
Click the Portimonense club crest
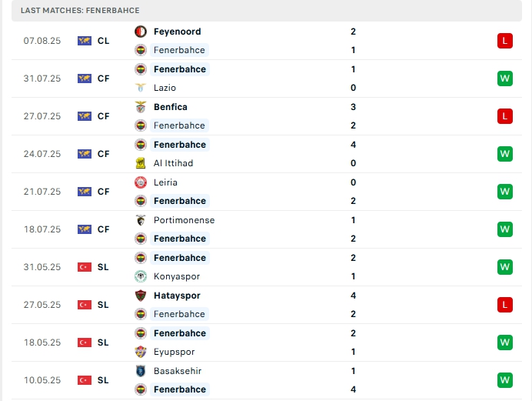click(141, 220)
